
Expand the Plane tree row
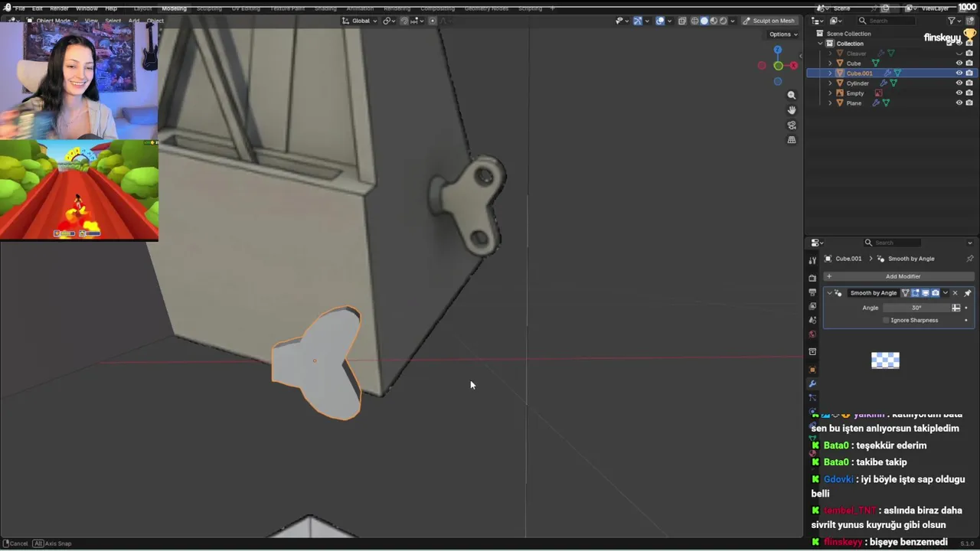point(830,103)
